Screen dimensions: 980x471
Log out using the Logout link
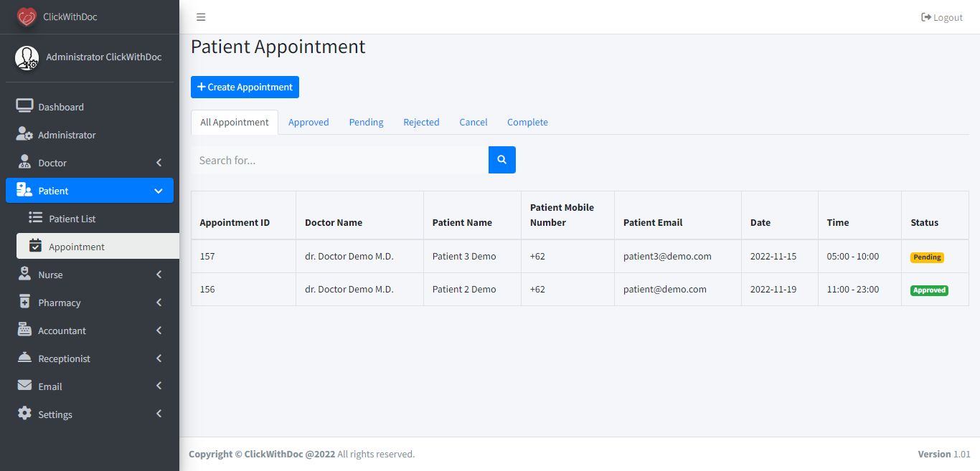[x=942, y=17]
